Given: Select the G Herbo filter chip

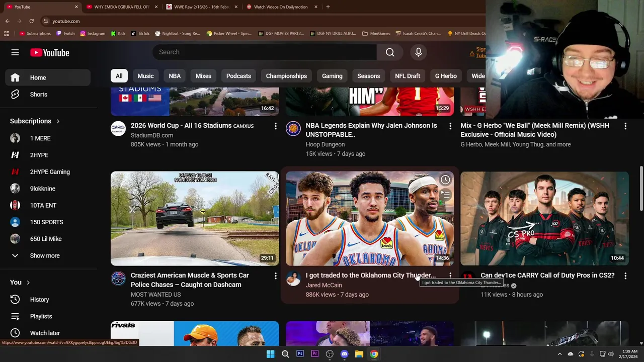Looking at the screenshot, I should [446, 76].
